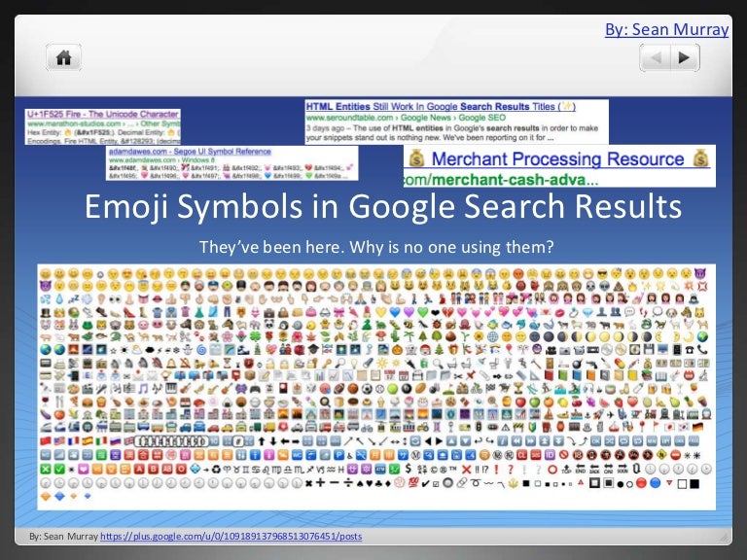747x560 pixels.
Task: Click the Home icon button
Action: (x=63, y=58)
